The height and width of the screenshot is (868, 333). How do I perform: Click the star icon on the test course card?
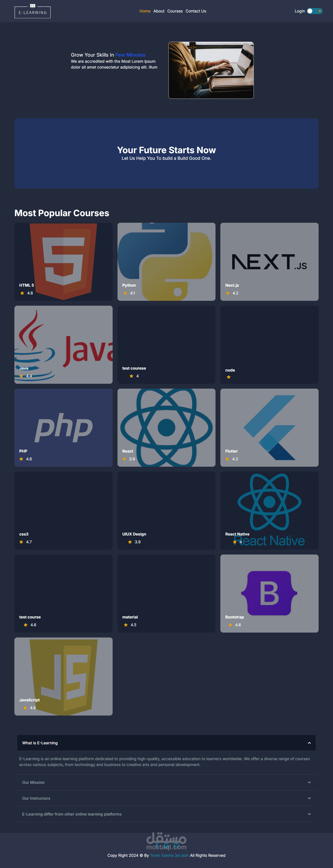point(26,625)
